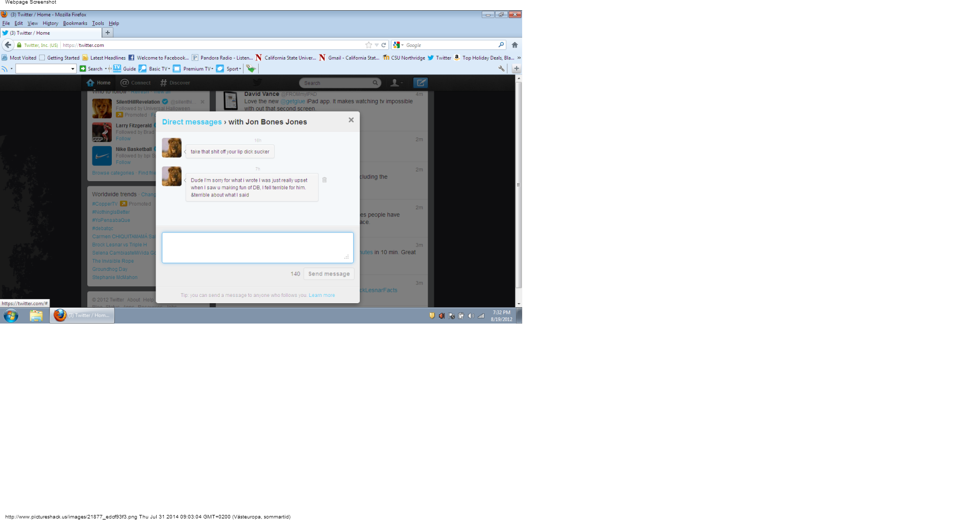
Task: Click into the direct message text box
Action: pyautogui.click(x=258, y=247)
